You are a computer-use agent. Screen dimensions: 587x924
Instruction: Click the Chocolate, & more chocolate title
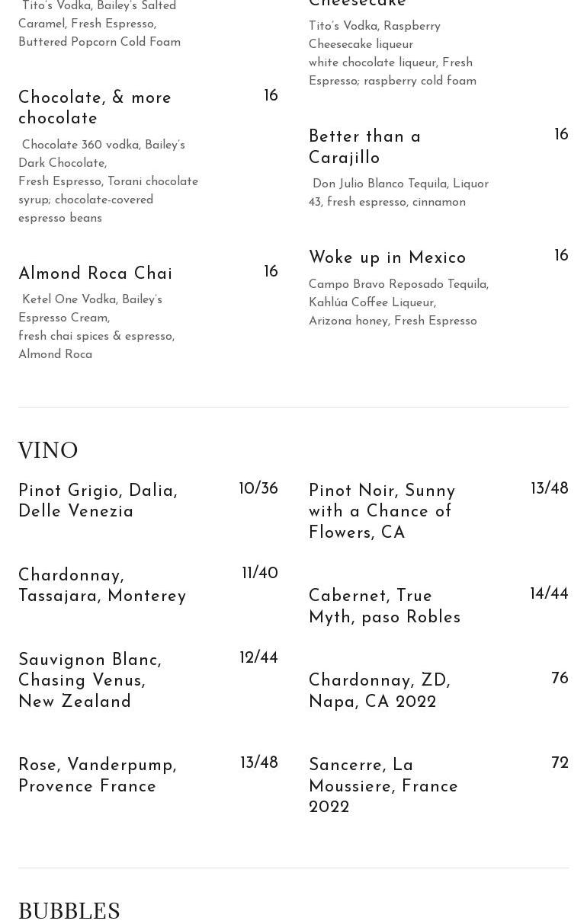(x=95, y=108)
